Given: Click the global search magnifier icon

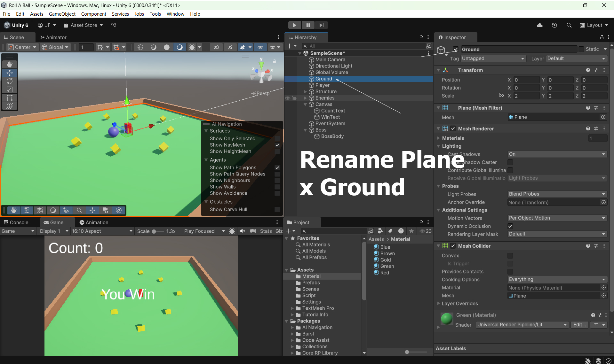Looking at the screenshot, I should click(569, 25).
